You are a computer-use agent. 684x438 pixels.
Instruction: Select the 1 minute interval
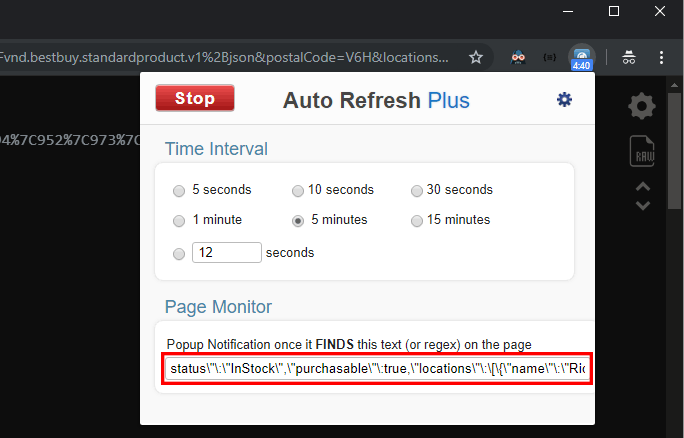(x=179, y=221)
